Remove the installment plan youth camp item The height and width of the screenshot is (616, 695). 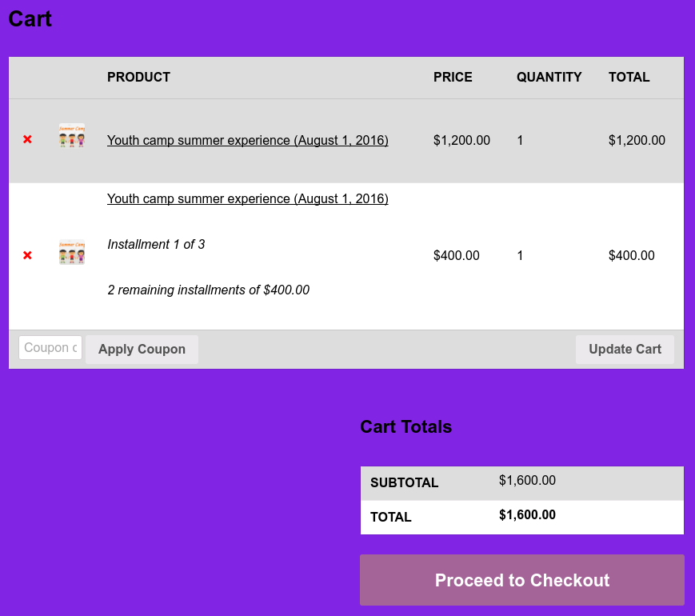point(27,255)
